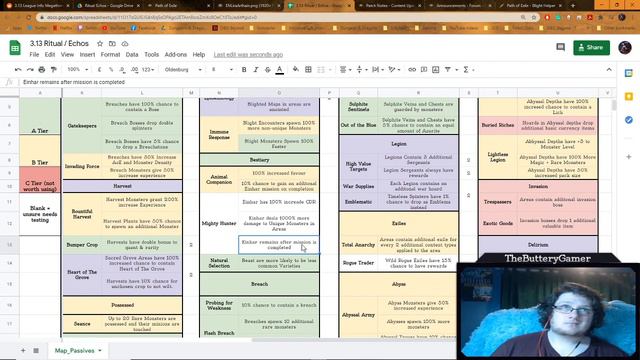
Task: Go to the Sheets home icon
Action: pyautogui.click(x=15, y=48)
